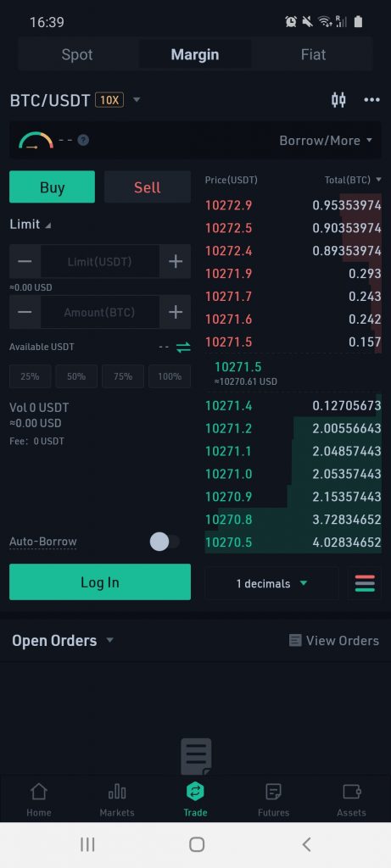Image resolution: width=391 pixels, height=868 pixels.
Task: Expand the BTC/USDT pair selector arrow
Action: 137,100
